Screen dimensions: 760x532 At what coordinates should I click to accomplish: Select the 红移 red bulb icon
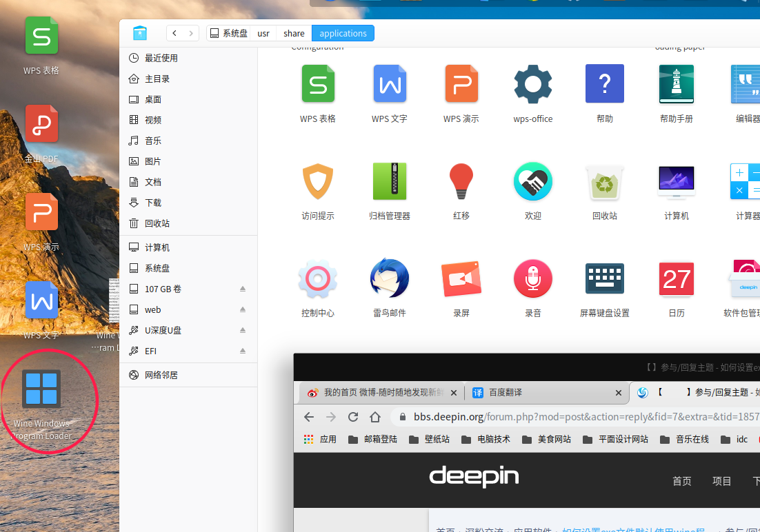point(461,181)
